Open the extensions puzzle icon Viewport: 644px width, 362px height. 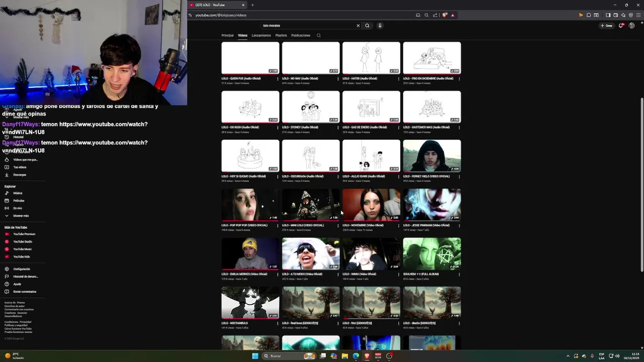tap(589, 15)
